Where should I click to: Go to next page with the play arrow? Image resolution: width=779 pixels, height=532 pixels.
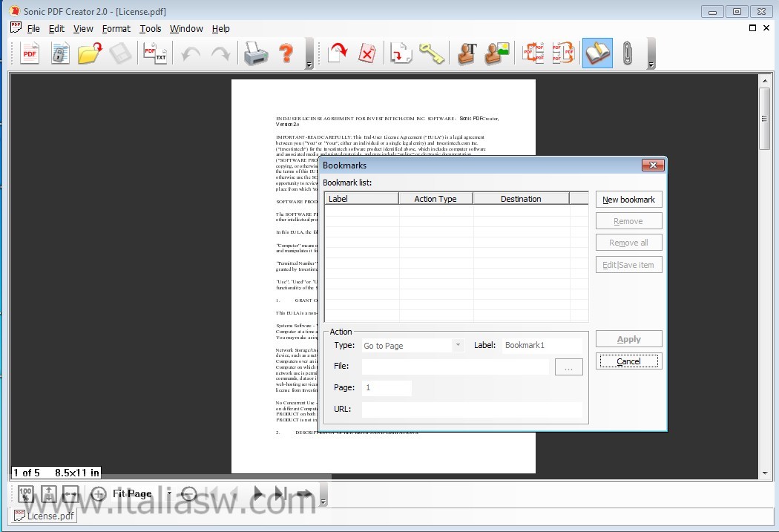tap(258, 493)
